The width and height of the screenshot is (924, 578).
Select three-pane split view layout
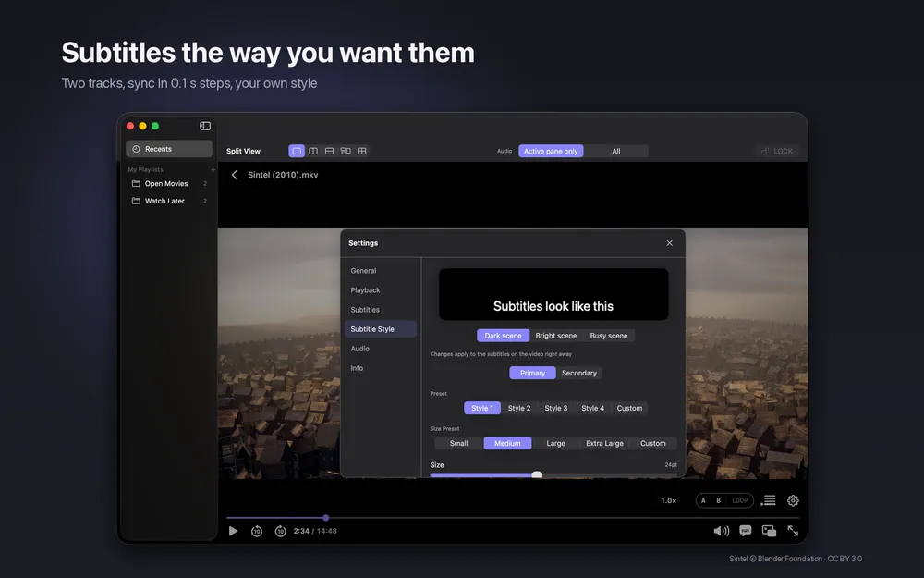pyautogui.click(x=346, y=151)
